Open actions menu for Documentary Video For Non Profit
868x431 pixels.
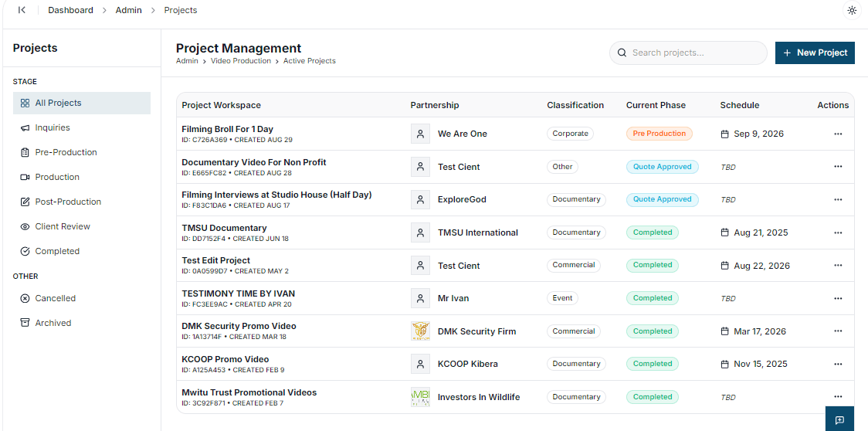tap(838, 167)
